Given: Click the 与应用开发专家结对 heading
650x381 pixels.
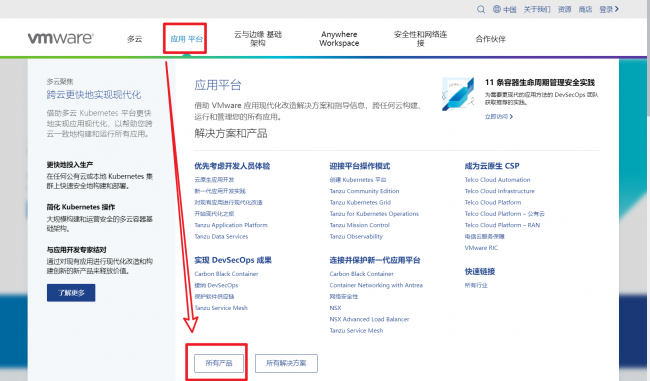Looking at the screenshot, I should (76, 250).
